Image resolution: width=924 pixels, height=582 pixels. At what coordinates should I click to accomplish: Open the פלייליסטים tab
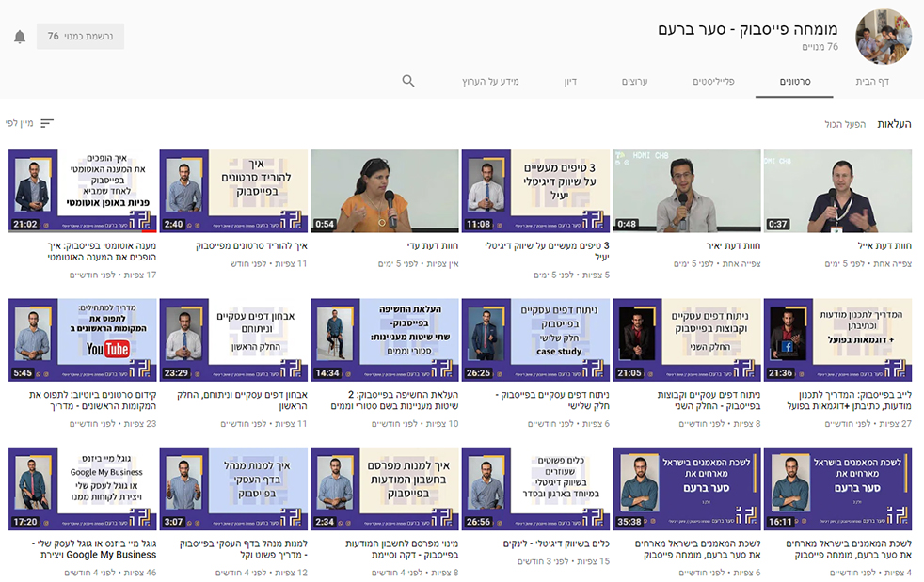pyautogui.click(x=713, y=82)
